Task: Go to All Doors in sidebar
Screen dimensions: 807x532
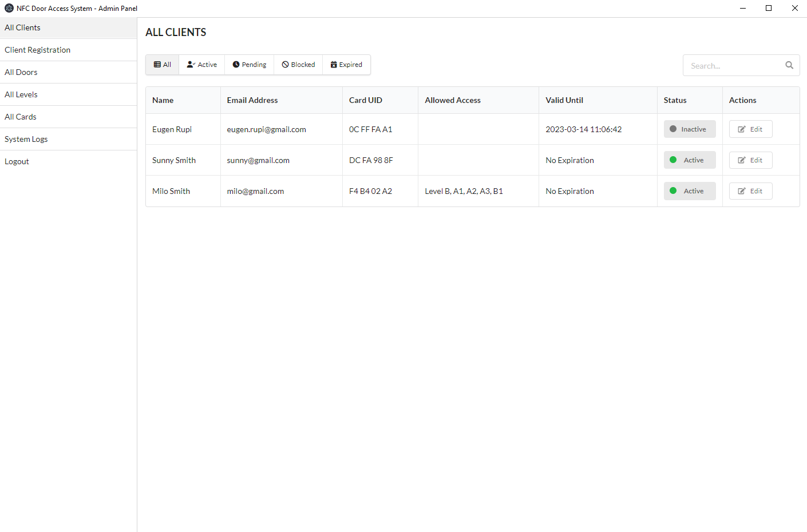Action: click(21, 72)
